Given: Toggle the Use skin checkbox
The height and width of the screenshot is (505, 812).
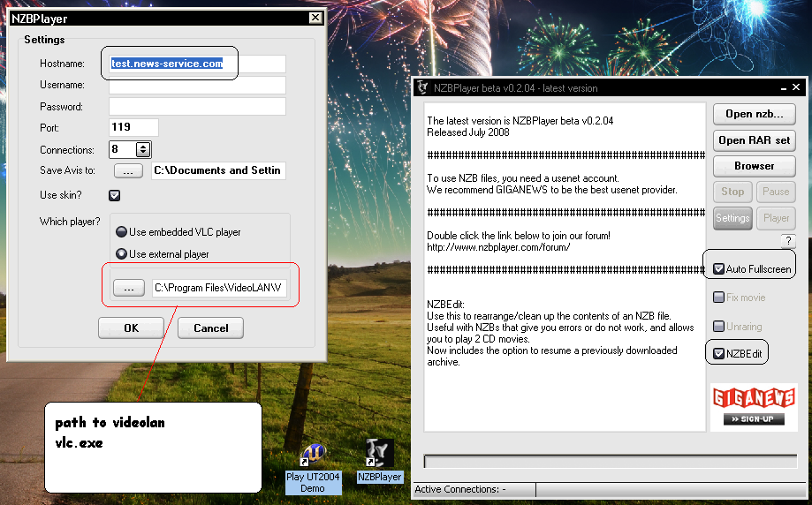Looking at the screenshot, I should click(x=114, y=195).
